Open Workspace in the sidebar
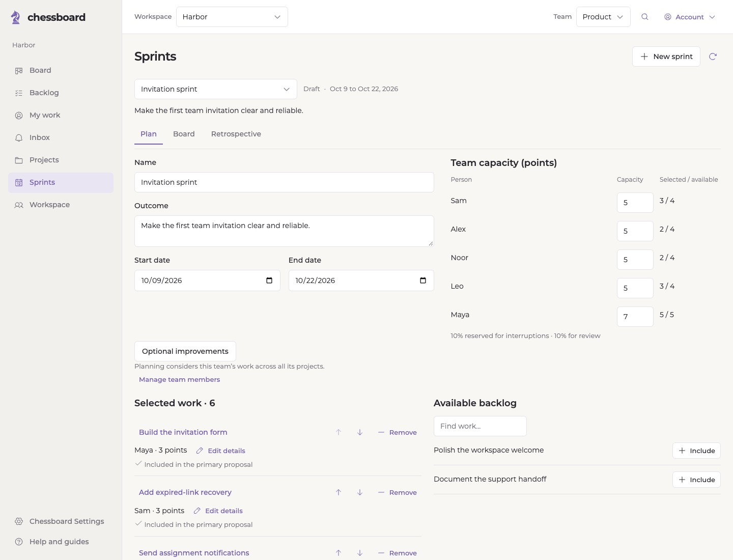733x560 pixels. pos(61,205)
